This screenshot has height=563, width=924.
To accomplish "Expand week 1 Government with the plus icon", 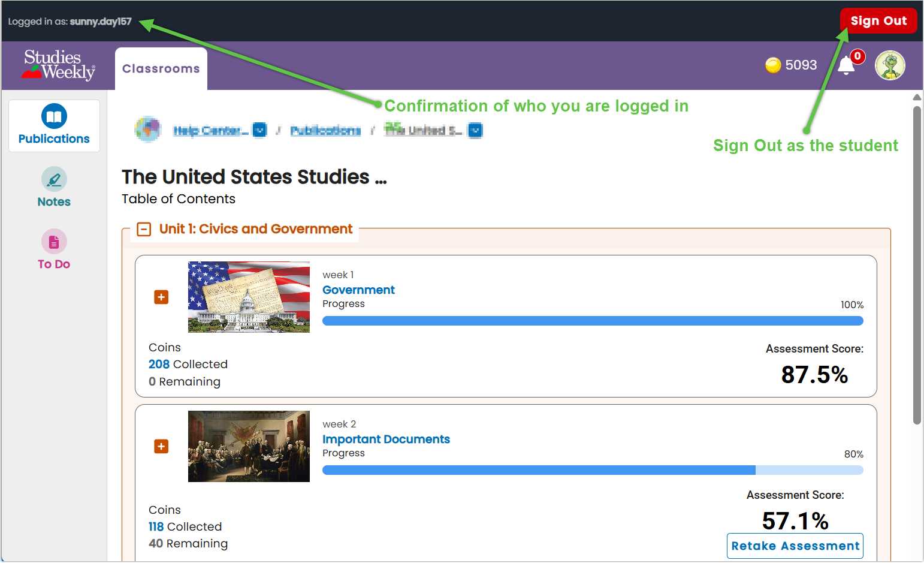I will tap(161, 297).
